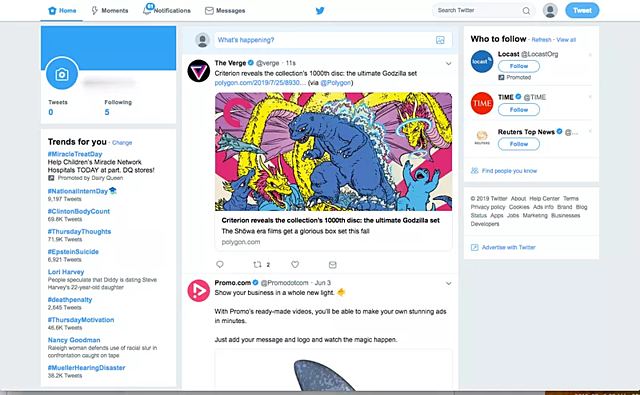Click the compose box avatar icon

pos(202,40)
